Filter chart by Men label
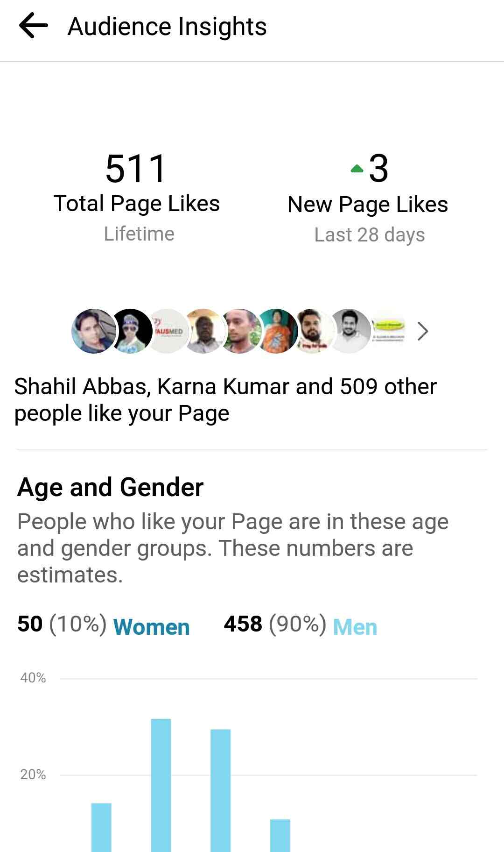504x852 pixels. point(355,627)
